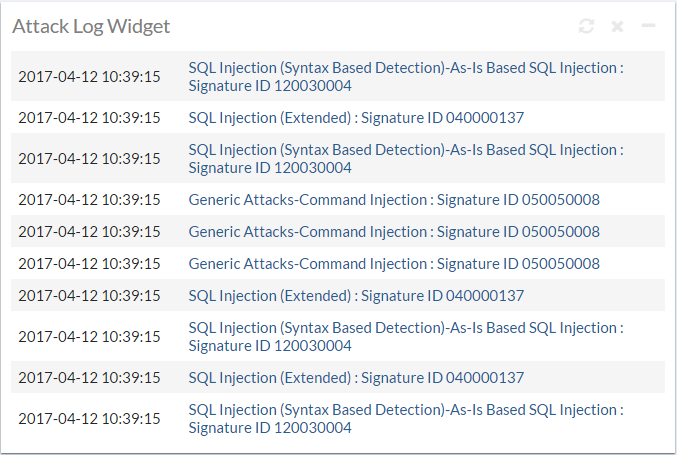The width and height of the screenshot is (677, 456).
Task: Click timestamp beside last SQL Injection (Extended) entry
Action: click(89, 378)
